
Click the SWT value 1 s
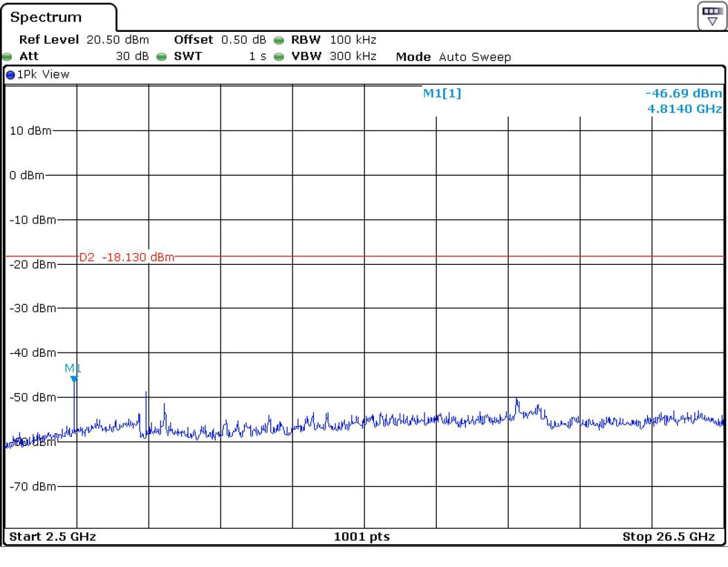(x=258, y=56)
